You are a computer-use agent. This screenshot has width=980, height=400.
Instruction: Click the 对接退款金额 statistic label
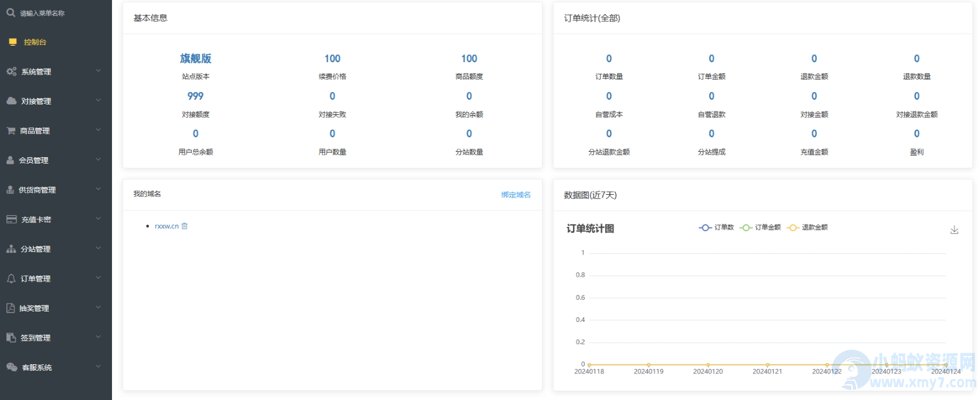click(917, 114)
